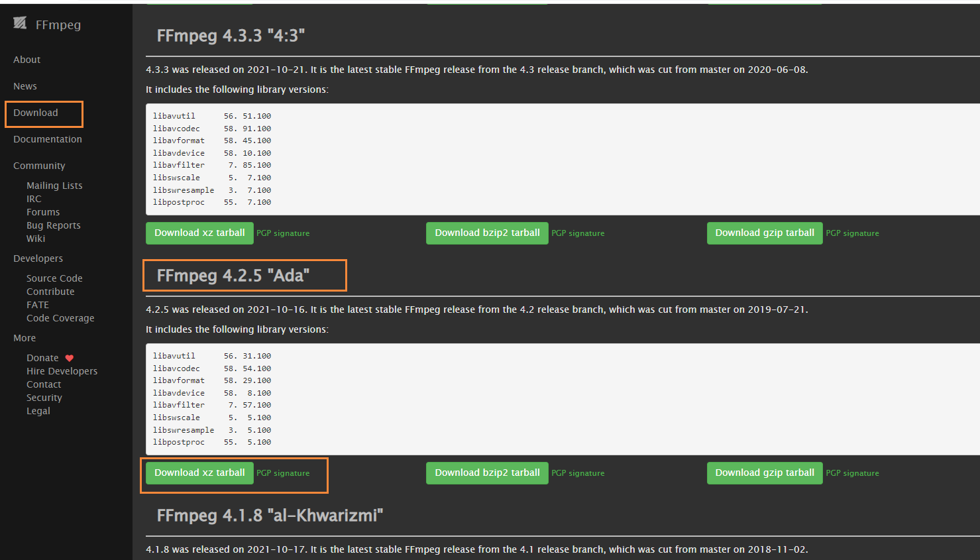Click the red heart next to Donate
The width and height of the screenshot is (980, 560).
pyautogui.click(x=70, y=358)
